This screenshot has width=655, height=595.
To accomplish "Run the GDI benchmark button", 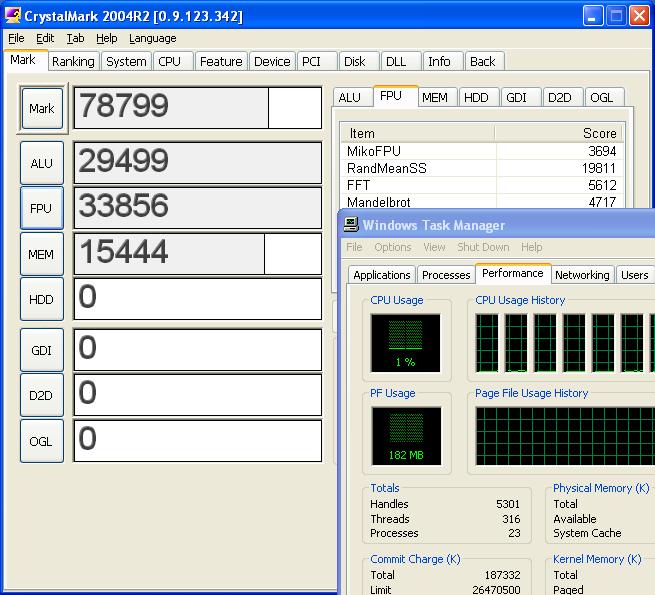I will pyautogui.click(x=42, y=350).
